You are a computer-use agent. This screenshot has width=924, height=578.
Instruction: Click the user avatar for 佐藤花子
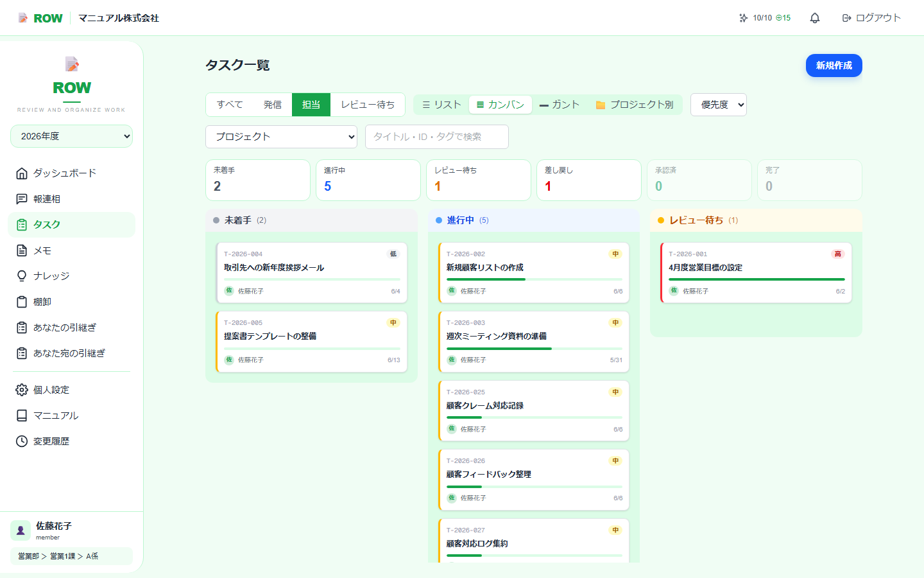coord(21,530)
